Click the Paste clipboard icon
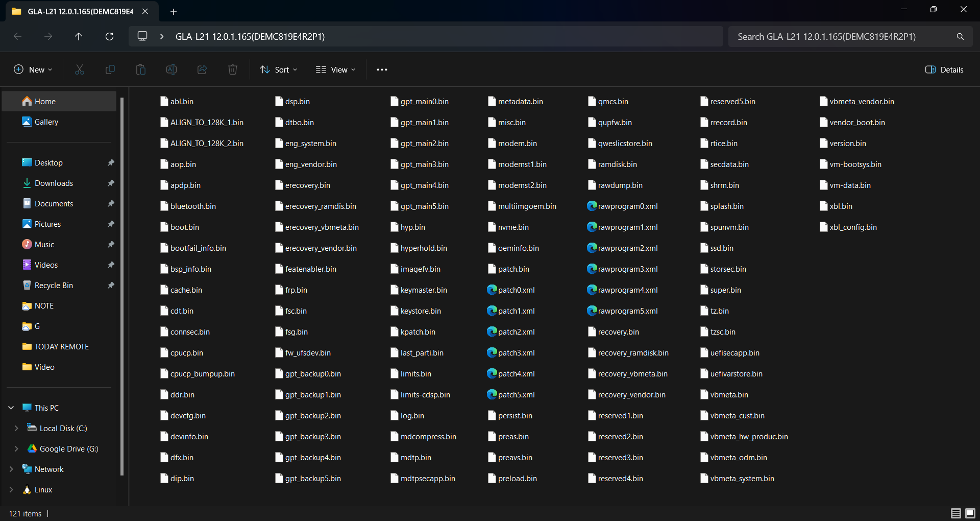Viewport: 980px width, 521px height. 141,69
